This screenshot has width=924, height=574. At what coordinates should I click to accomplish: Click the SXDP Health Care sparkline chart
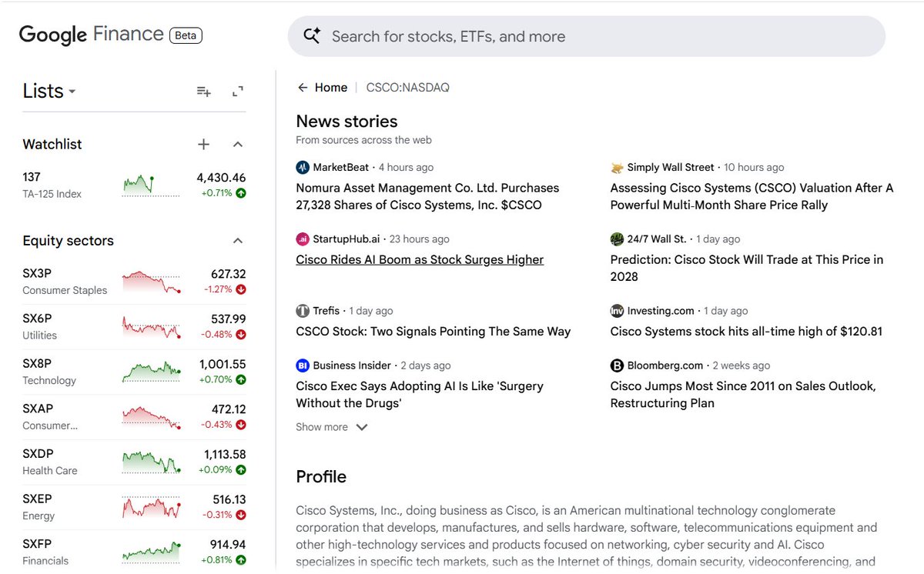150,462
